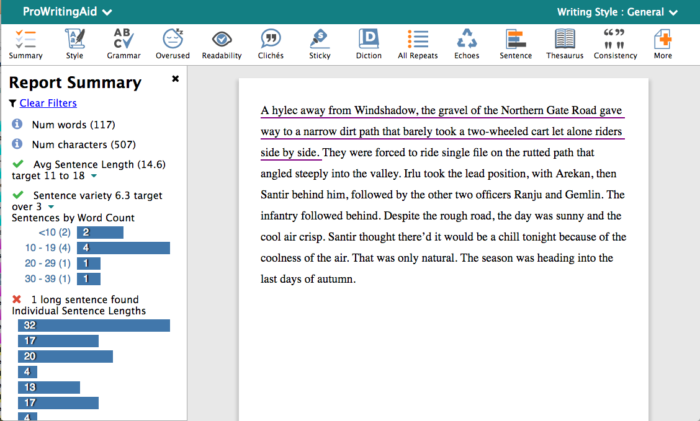700x421 pixels.
Task: Expand the Sentence variety target arrow
Action: click(50, 206)
